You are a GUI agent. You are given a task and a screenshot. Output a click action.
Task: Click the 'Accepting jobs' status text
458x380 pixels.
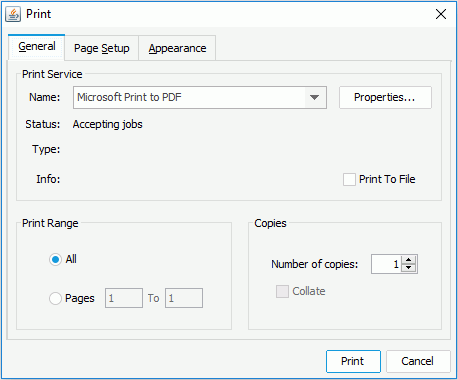(107, 124)
